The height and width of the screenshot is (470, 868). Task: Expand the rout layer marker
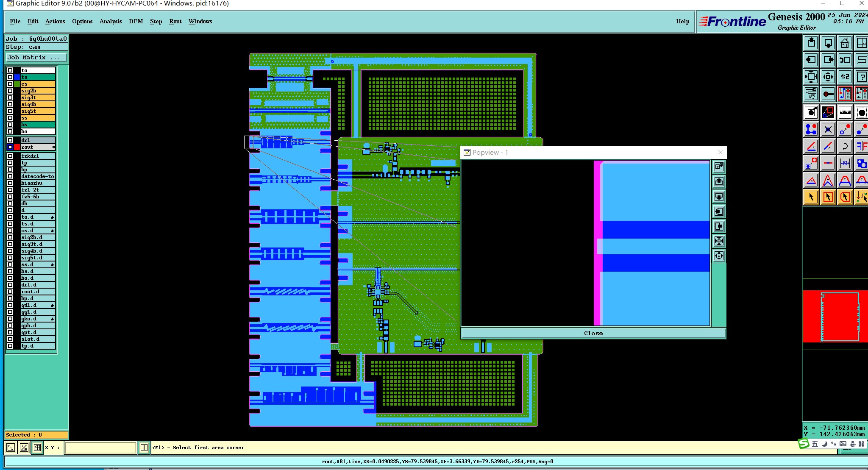click(x=53, y=147)
